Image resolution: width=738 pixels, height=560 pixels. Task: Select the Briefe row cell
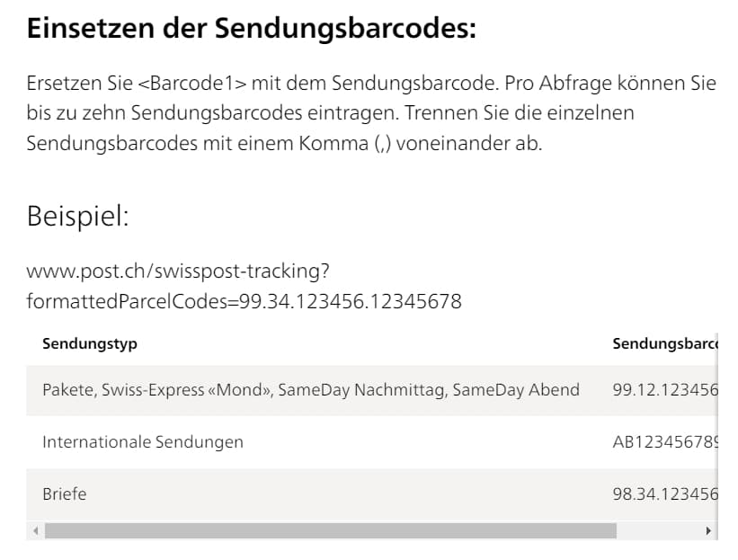tap(65, 493)
